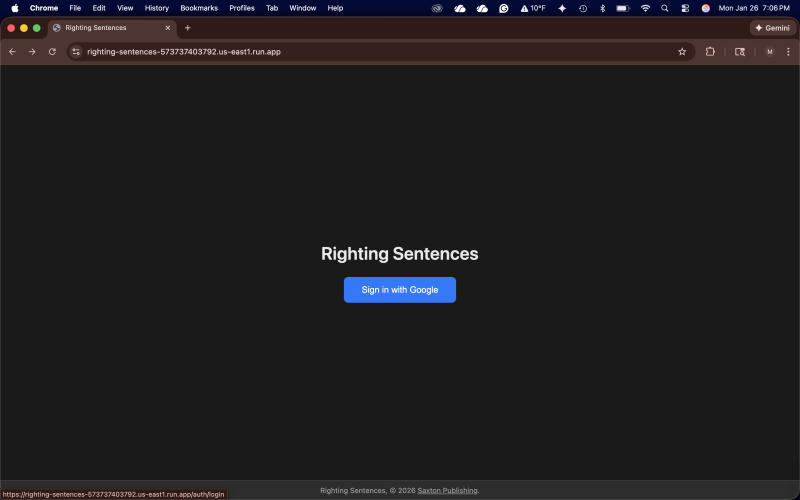Click the Sign in with Google button
The image size is (800, 500).
pyautogui.click(x=399, y=290)
